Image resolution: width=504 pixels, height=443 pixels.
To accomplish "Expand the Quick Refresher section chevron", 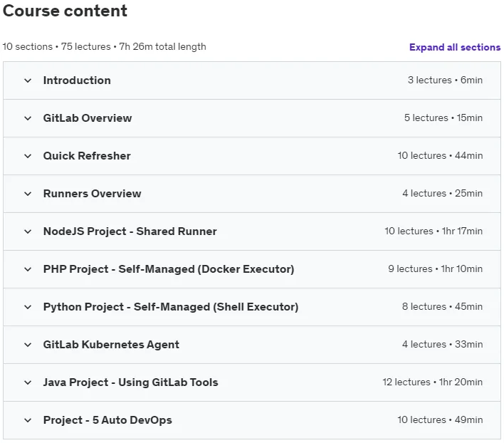I will tap(28, 156).
